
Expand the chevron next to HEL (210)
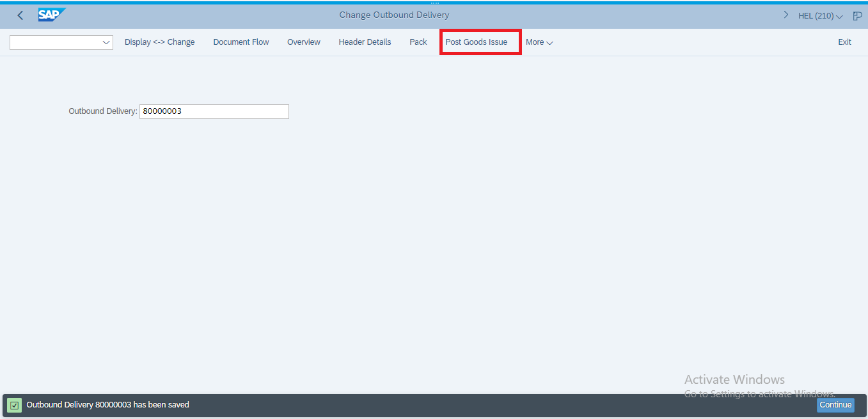785,15
